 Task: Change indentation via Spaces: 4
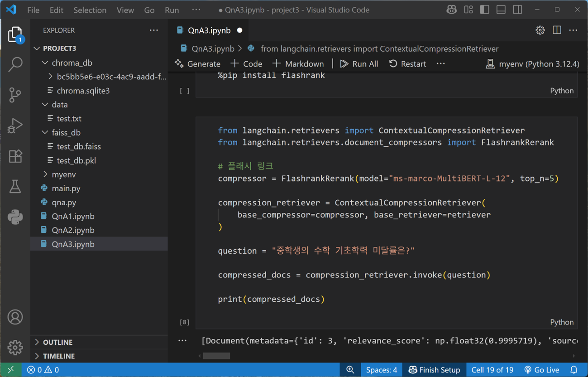[382, 370]
